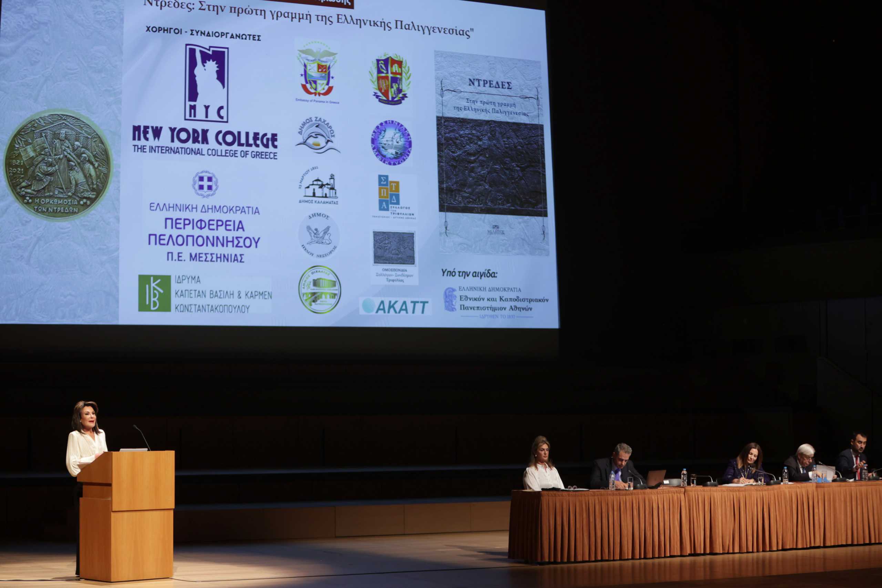This screenshot has width=882, height=588.
Task: Click 'Εθνικόν και Καποδιστριακόν Πανεπιστήμιον Αθηνών' text
Action: [x=504, y=304]
